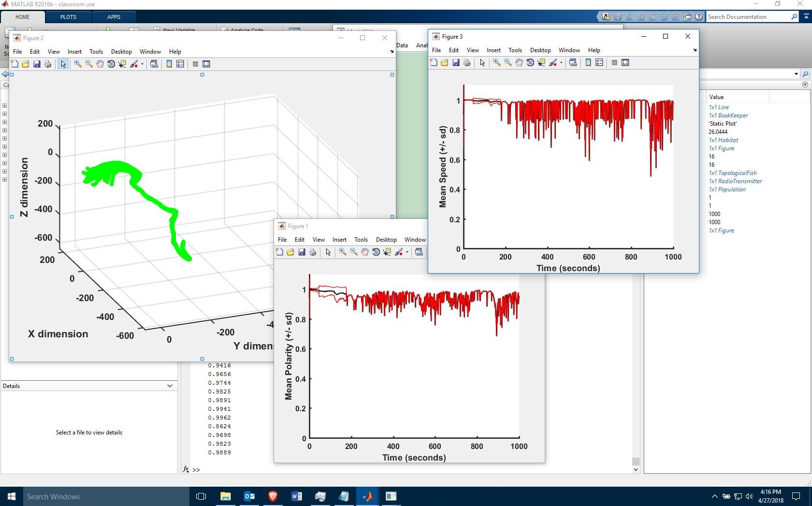The height and width of the screenshot is (506, 812).
Task: Toggle Edit Plot arrow in Figure 3
Action: coord(482,62)
